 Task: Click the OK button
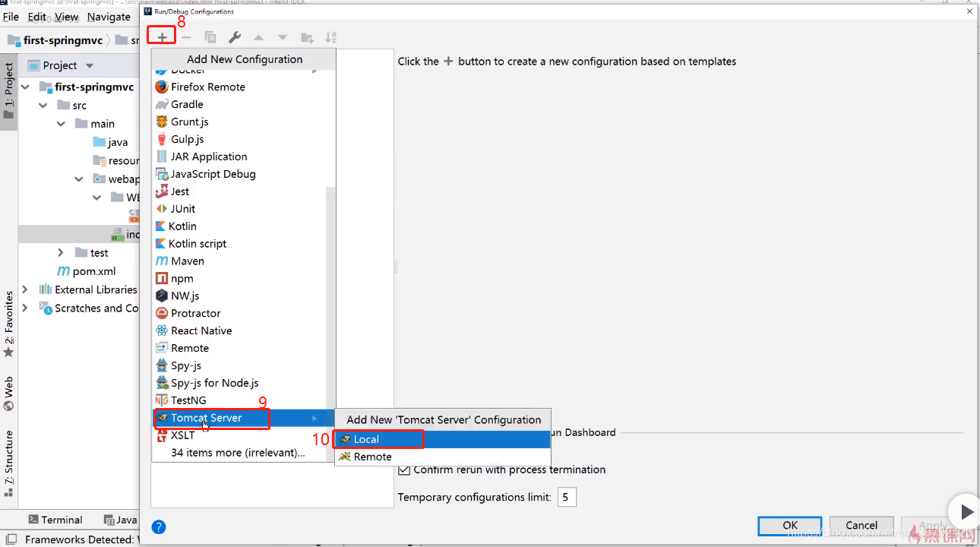[790, 526]
